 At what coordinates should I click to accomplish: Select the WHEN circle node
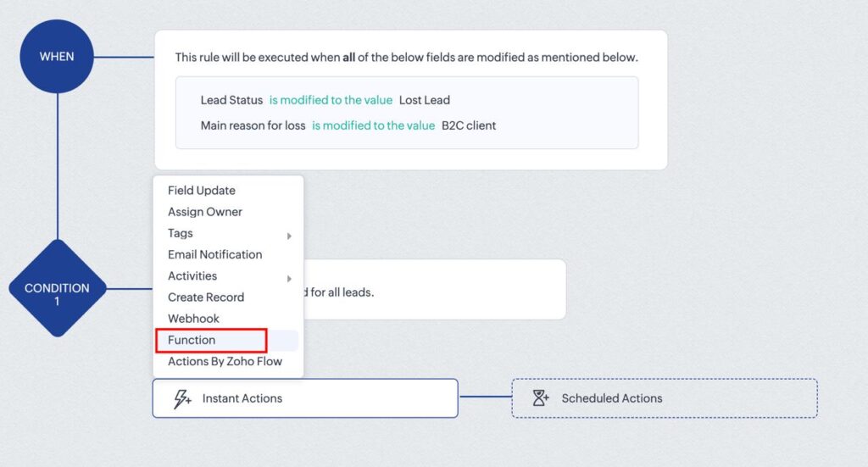point(57,57)
